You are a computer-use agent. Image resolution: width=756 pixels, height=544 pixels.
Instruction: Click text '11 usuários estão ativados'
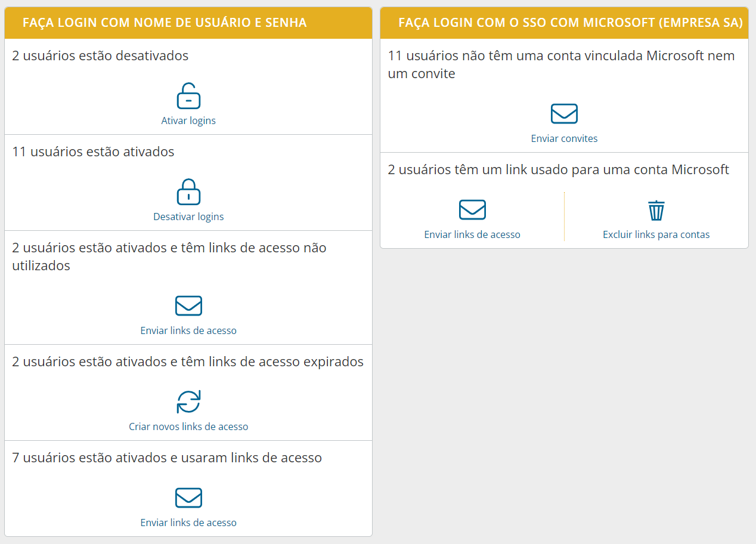point(93,152)
